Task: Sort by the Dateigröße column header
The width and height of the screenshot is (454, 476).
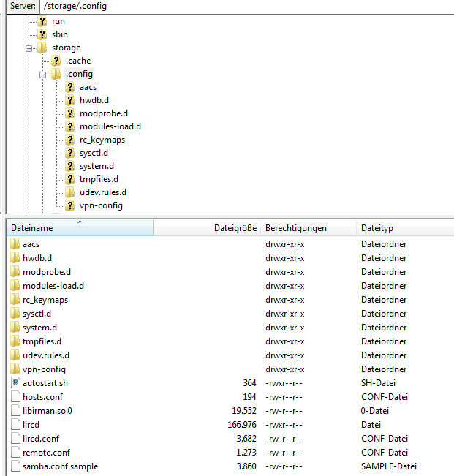Action: (x=207, y=227)
